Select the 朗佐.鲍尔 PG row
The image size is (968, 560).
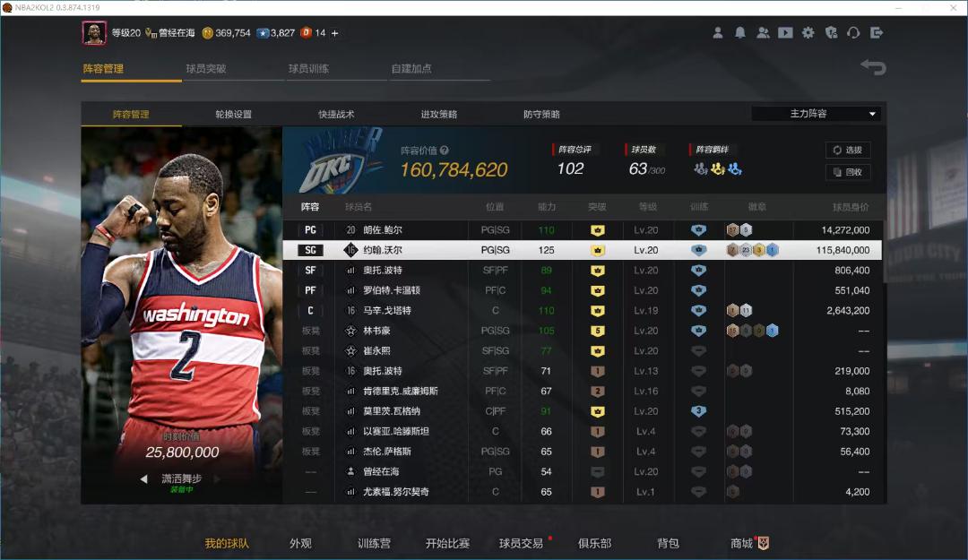(583, 229)
